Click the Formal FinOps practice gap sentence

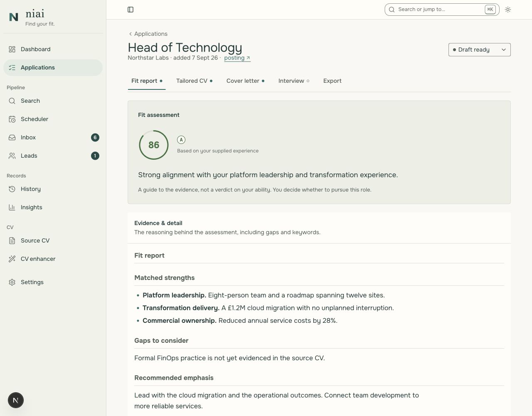(229, 358)
